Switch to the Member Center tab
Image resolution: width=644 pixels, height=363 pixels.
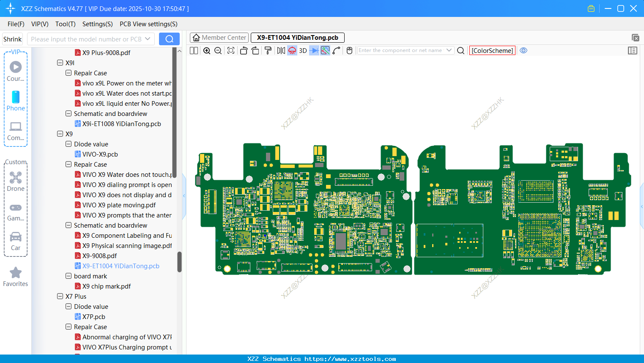[x=219, y=38]
